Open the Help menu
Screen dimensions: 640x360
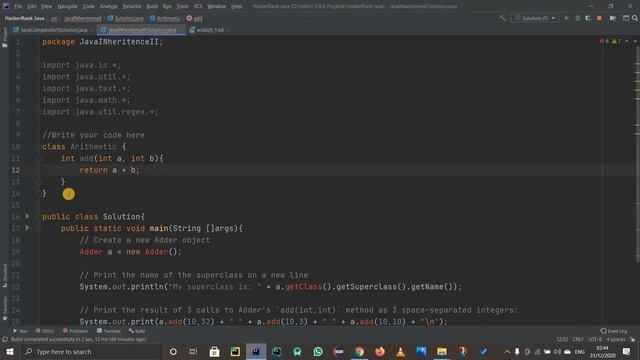tap(236, 6)
